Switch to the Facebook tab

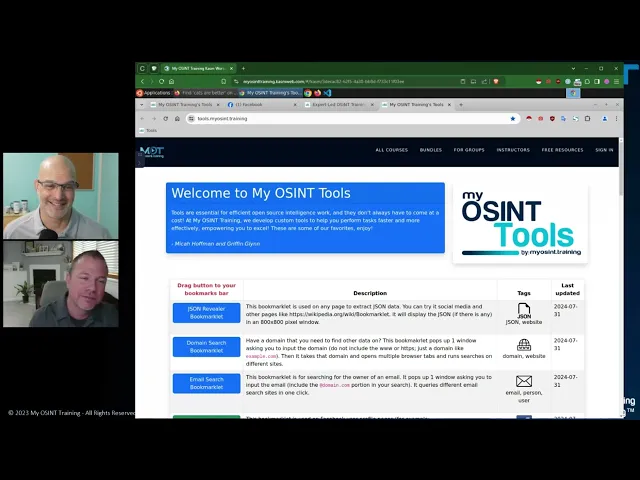261,105
